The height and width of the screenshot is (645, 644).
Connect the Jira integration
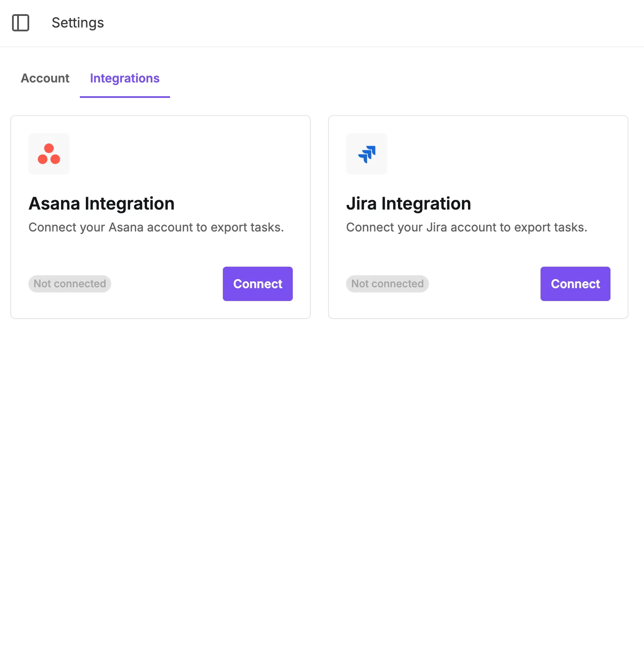(575, 283)
